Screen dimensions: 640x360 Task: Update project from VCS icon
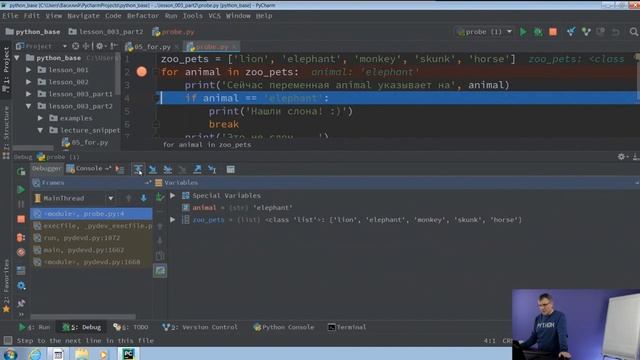pos(571,32)
